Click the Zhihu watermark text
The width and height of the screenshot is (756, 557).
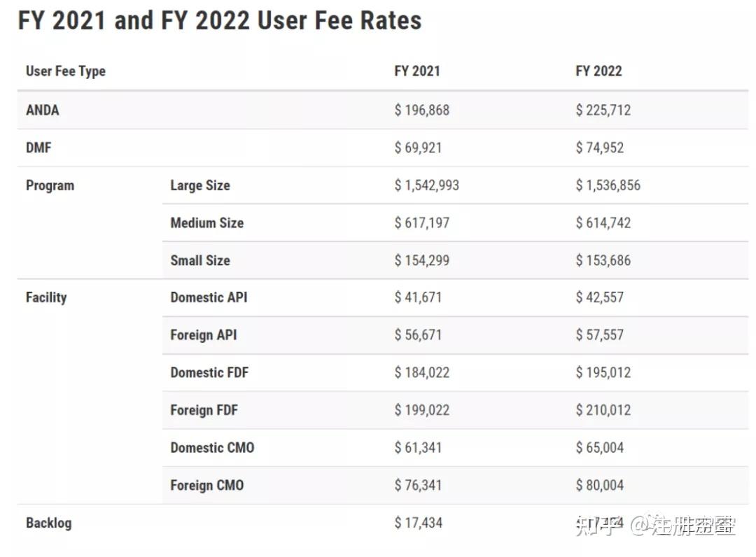(x=654, y=525)
